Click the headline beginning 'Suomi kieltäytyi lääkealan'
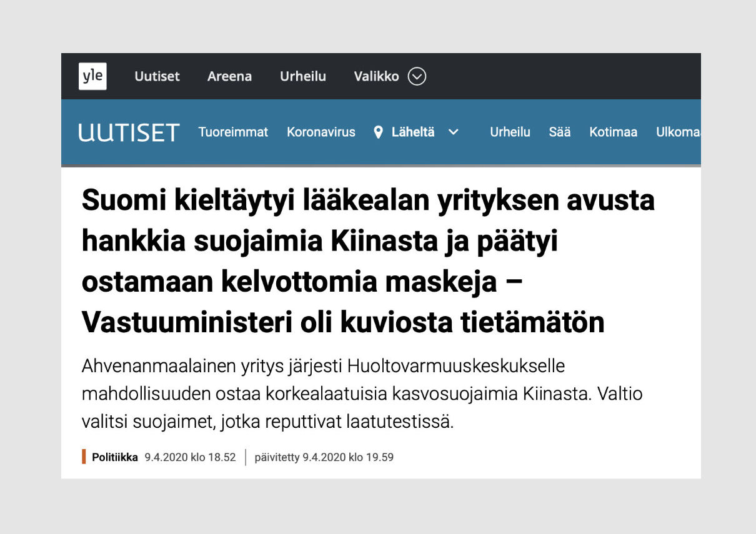 click(368, 262)
